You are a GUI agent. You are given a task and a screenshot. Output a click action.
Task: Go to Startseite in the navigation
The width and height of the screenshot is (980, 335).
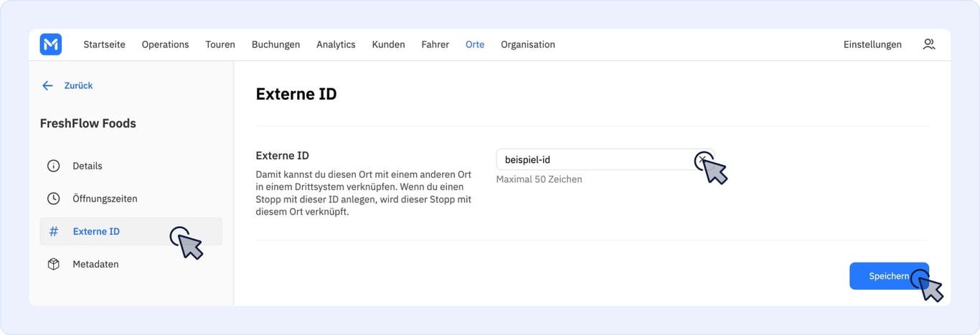(104, 44)
